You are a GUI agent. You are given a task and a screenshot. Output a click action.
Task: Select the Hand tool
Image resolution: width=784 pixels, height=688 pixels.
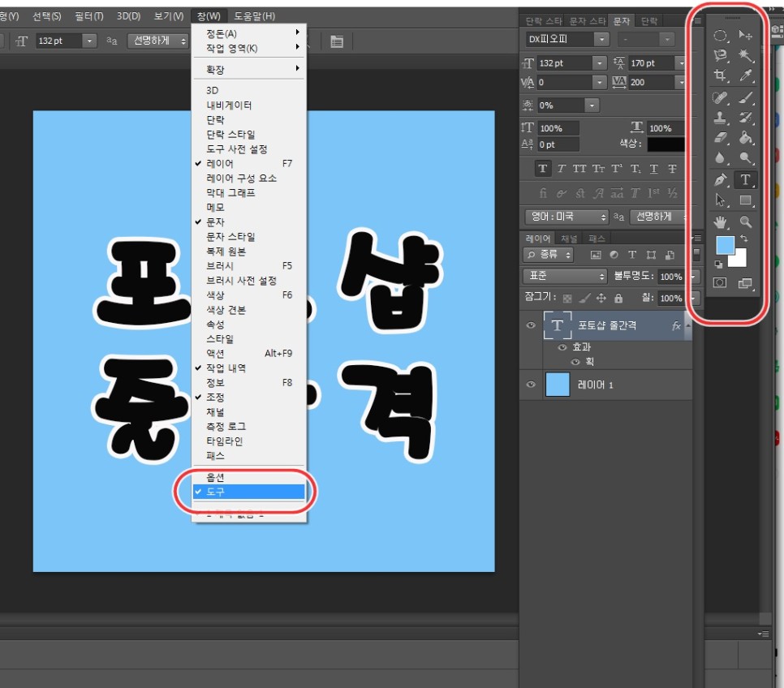coord(720,222)
